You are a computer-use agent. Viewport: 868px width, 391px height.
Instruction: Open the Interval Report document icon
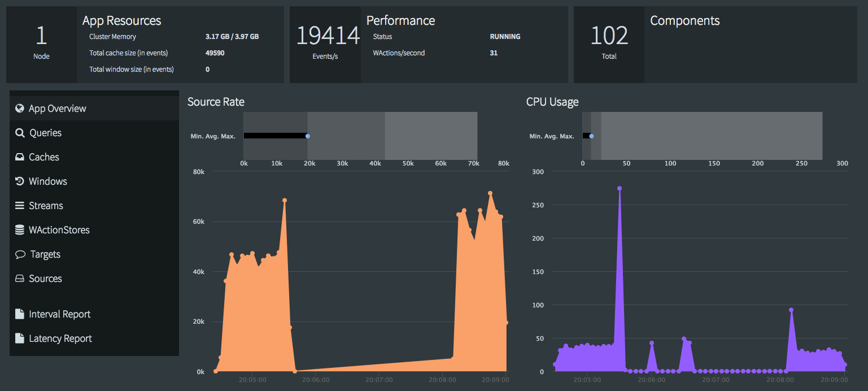click(20, 314)
